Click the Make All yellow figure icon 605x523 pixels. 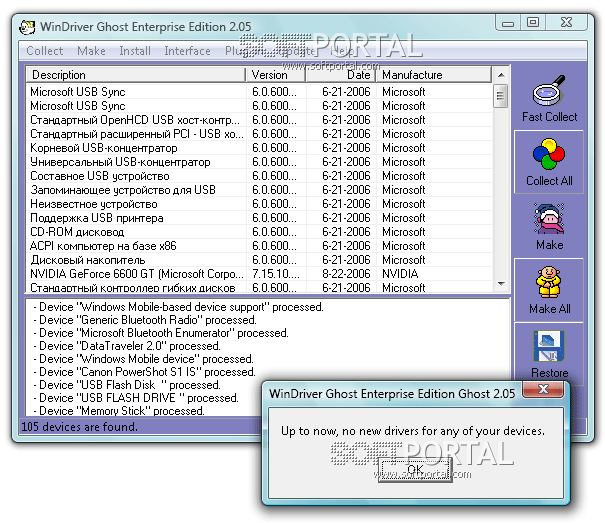tap(549, 282)
